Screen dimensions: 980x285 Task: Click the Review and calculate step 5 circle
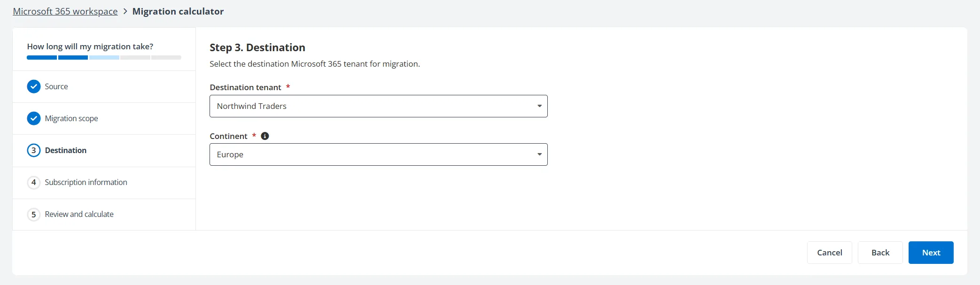33,214
